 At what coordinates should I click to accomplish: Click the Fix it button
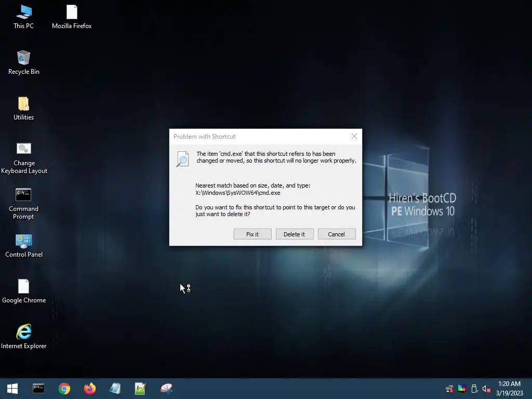(x=252, y=234)
